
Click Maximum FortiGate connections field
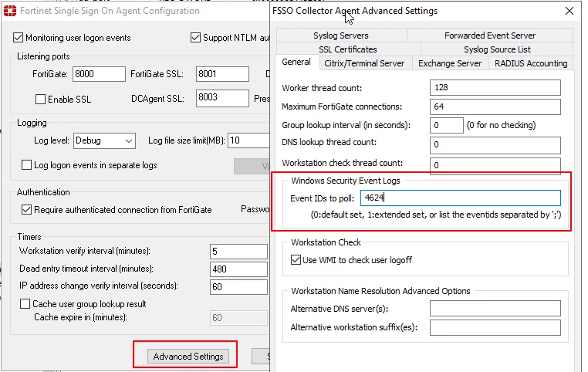pos(495,107)
